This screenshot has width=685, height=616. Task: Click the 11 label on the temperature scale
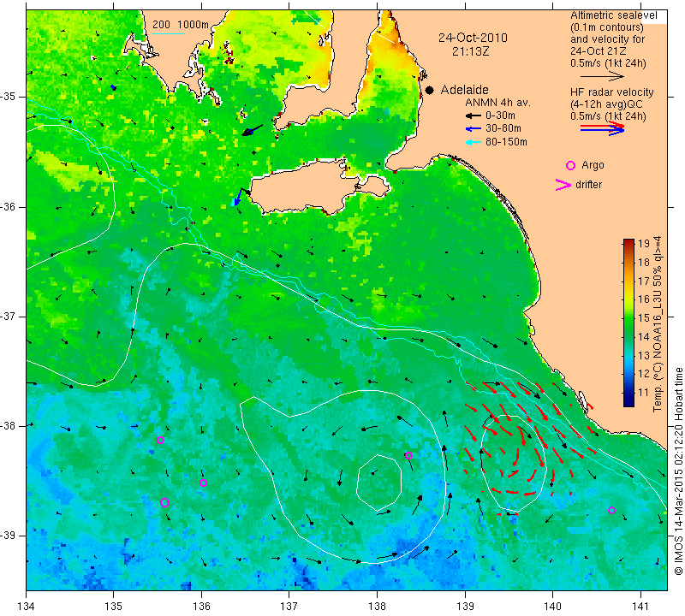[644, 393]
